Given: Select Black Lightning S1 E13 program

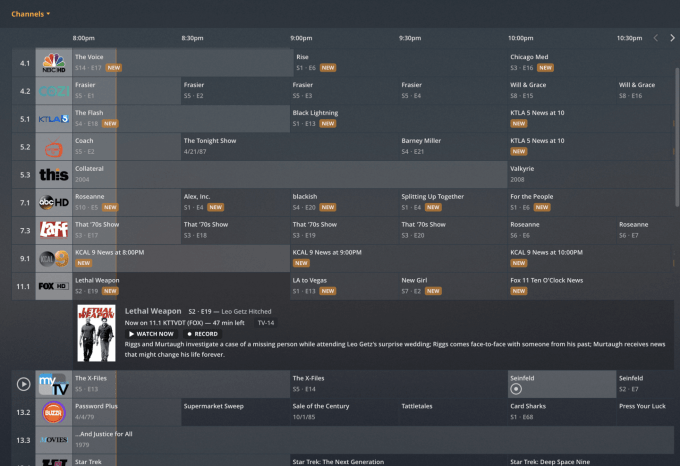Looking at the screenshot, I should [399, 118].
